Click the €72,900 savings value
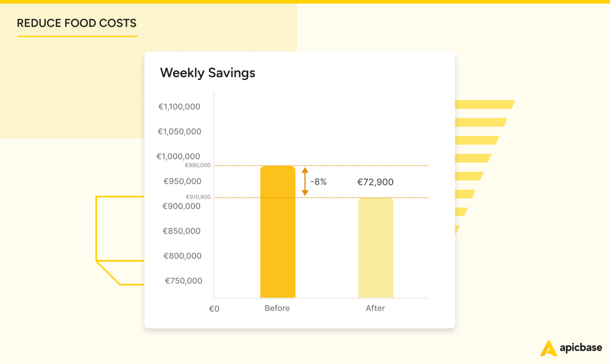The height and width of the screenshot is (364, 610). point(375,182)
